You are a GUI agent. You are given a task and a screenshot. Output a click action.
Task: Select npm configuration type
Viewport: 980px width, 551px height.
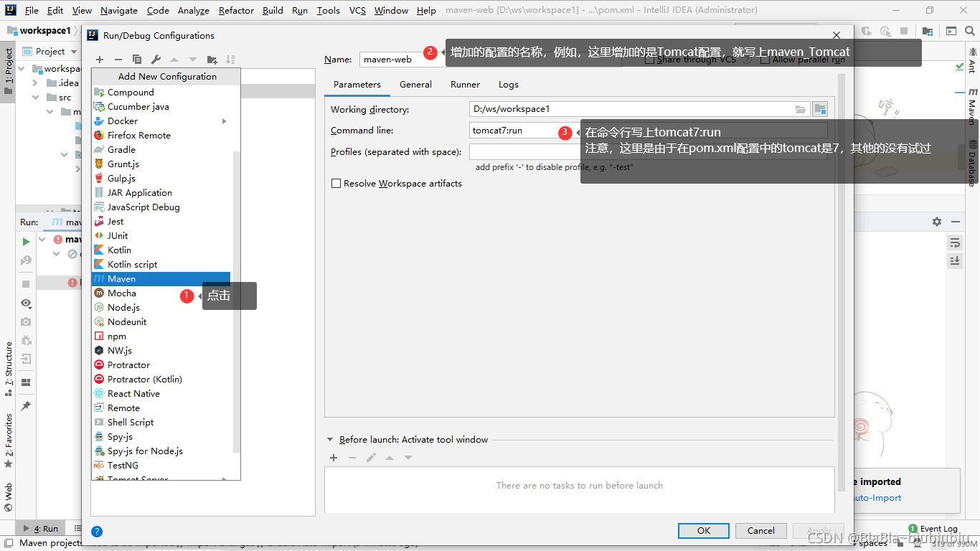tap(161, 336)
